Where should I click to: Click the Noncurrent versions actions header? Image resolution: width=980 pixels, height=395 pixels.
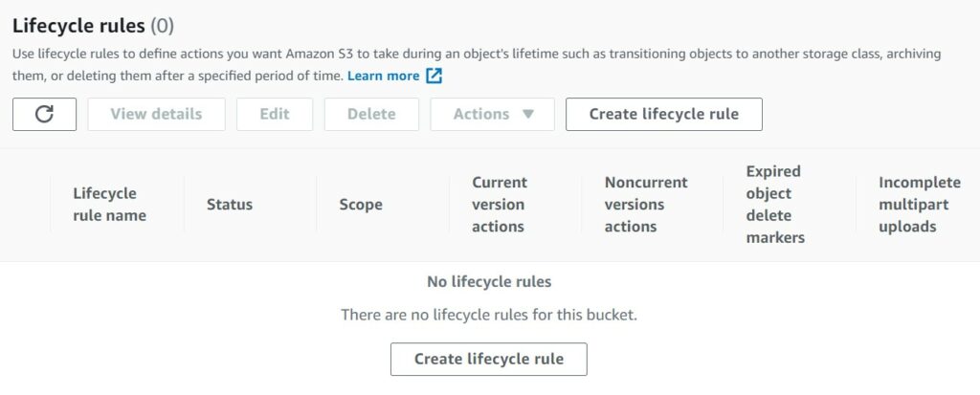click(646, 205)
